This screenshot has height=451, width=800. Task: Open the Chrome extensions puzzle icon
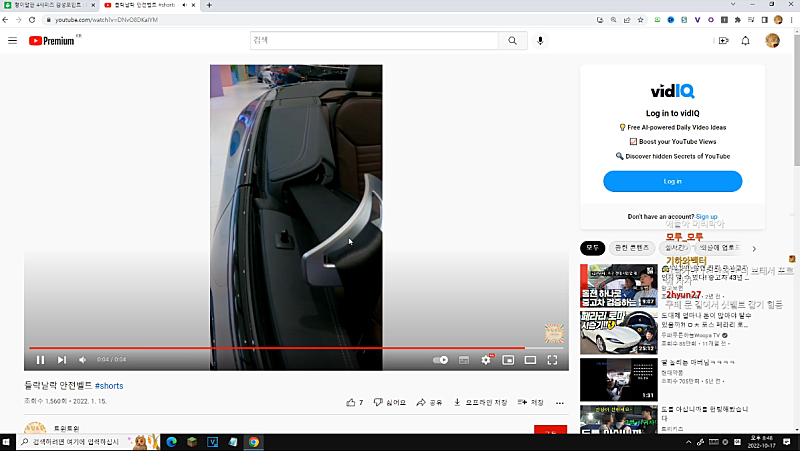tap(737, 20)
